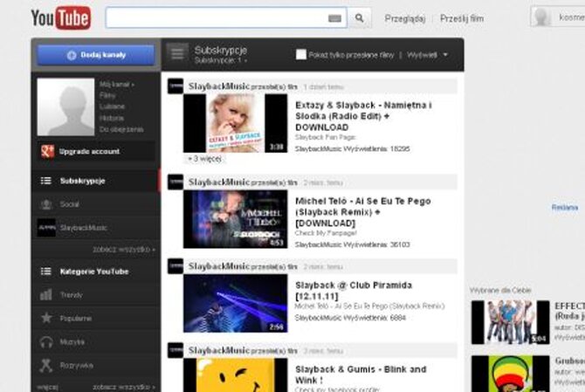Screen dimensions: 585x392
Task: Open recommended rasta hat video thumbnail
Action: coord(511,374)
